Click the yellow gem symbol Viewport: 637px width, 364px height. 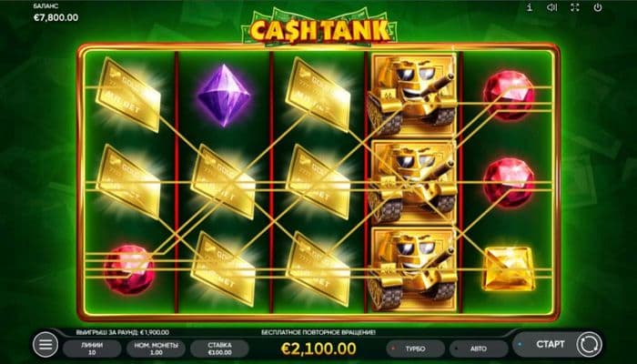tap(509, 268)
